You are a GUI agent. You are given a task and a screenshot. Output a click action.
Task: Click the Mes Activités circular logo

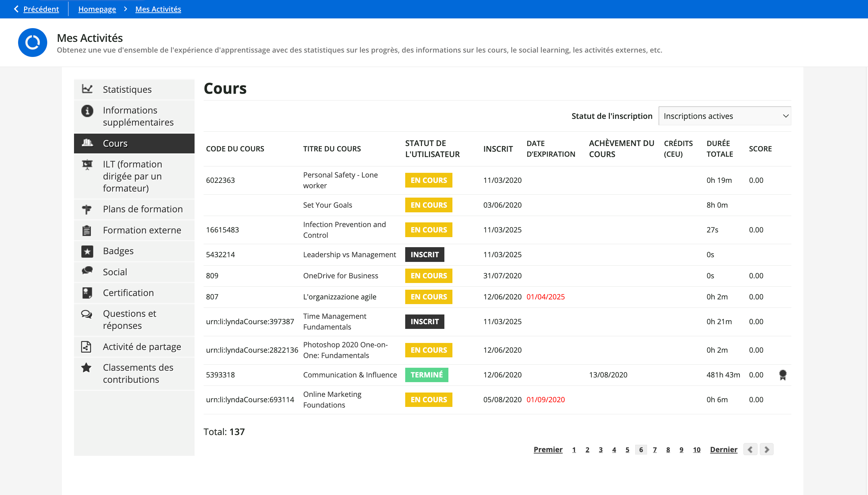click(32, 43)
